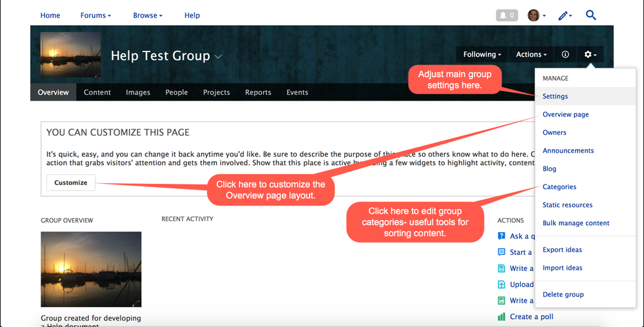Open the Browse dropdown menu
The width and height of the screenshot is (644, 327).
click(x=148, y=15)
